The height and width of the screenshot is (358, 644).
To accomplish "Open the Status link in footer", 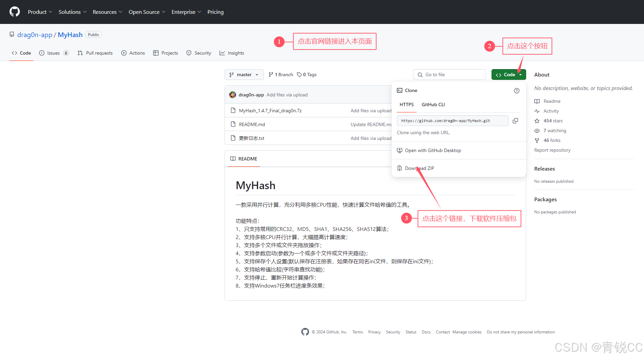I will pos(411,332).
